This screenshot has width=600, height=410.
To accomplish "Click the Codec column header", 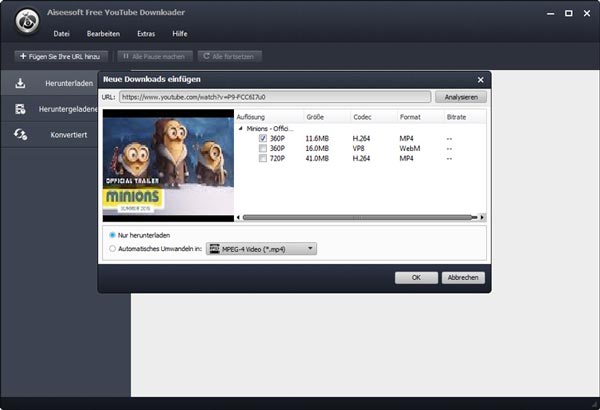I will [x=374, y=117].
